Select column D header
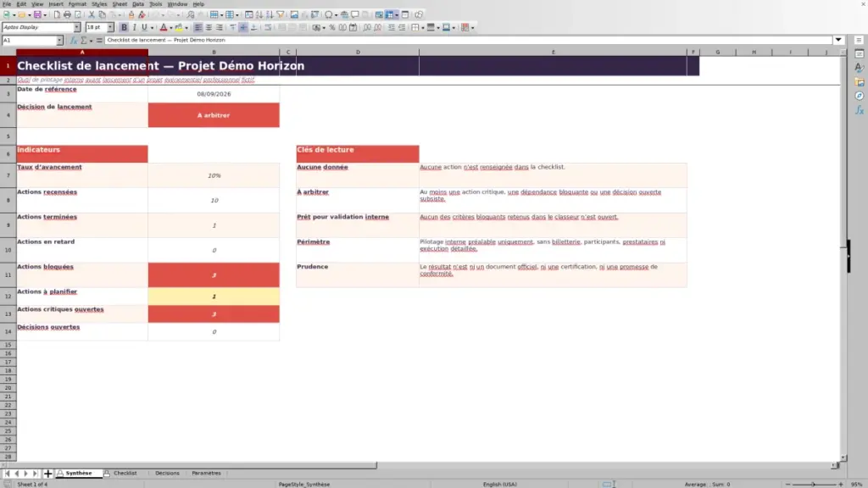The height and width of the screenshot is (488, 868). (x=358, y=52)
